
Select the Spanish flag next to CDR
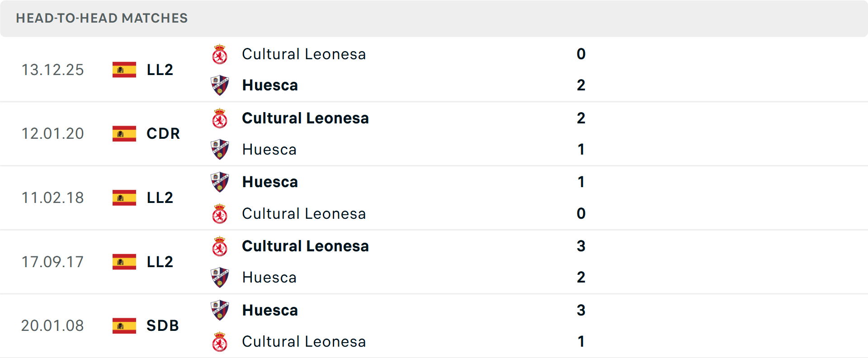[x=124, y=134]
